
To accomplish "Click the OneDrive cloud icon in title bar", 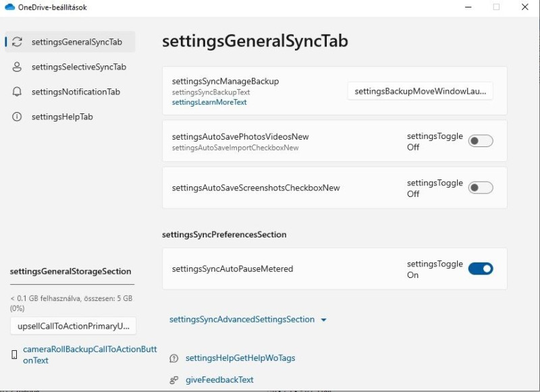I will [x=9, y=7].
